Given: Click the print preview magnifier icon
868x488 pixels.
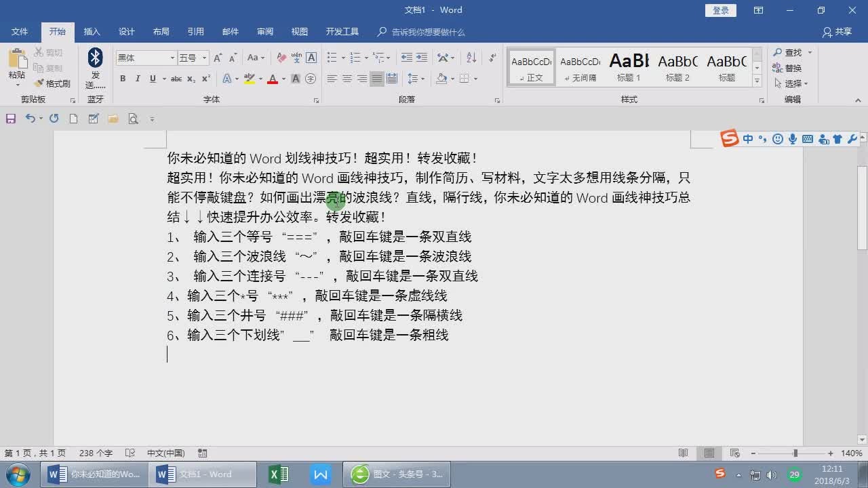Looking at the screenshot, I should (x=133, y=119).
